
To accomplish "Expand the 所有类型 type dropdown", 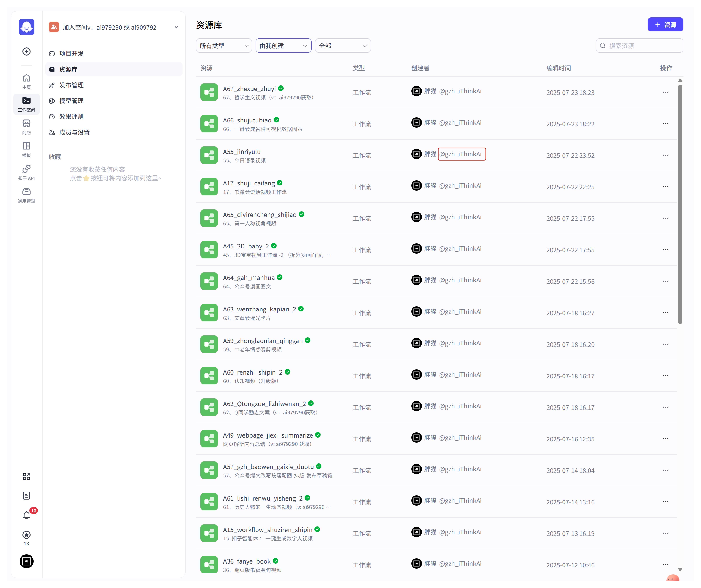I will [224, 46].
